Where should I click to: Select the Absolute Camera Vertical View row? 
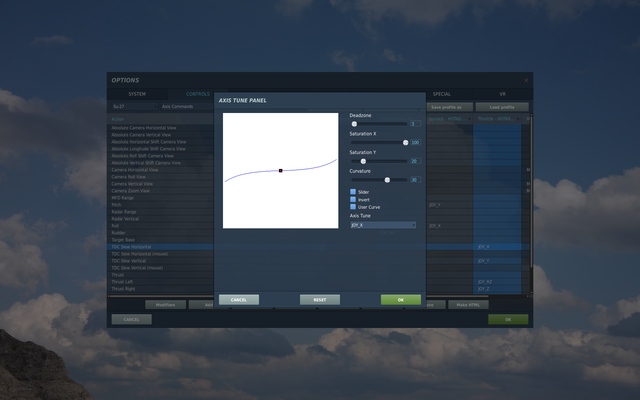[160, 135]
